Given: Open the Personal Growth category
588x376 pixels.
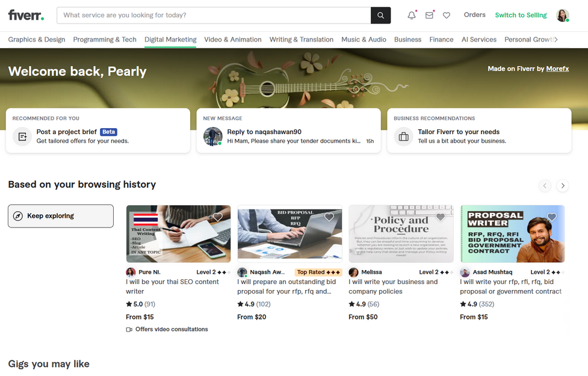Looking at the screenshot, I should 529,39.
